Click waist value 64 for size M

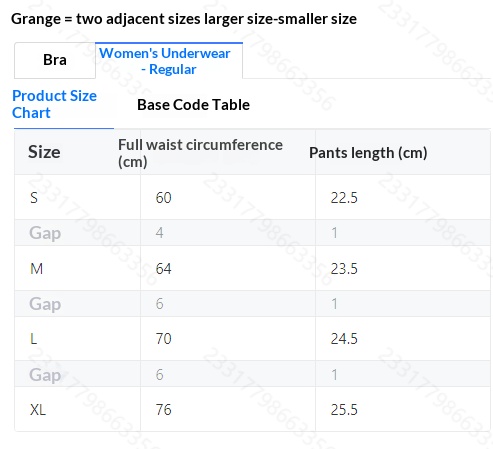point(163,268)
